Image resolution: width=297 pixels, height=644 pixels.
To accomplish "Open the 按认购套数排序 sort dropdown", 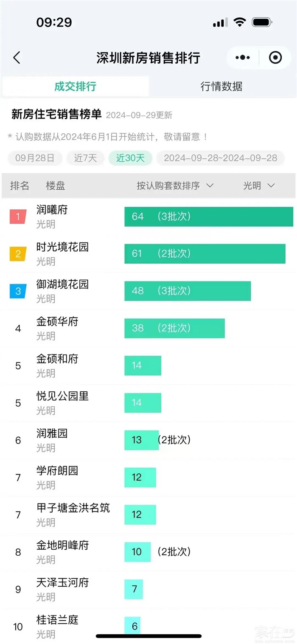I will point(175,186).
